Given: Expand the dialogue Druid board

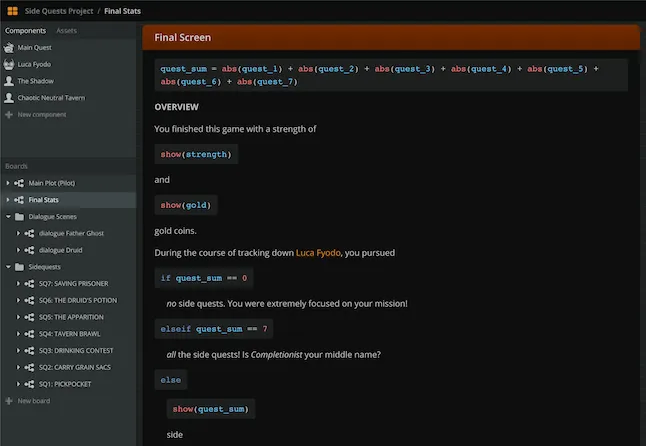Looking at the screenshot, I should 18,250.
